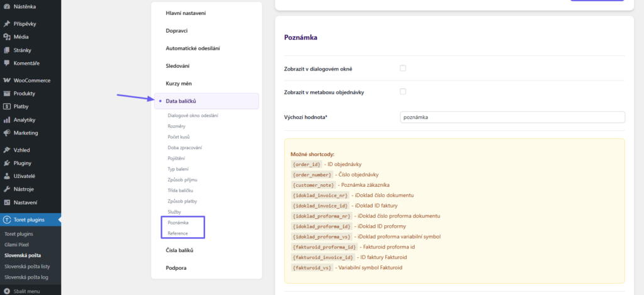Viewport: 644px width, 295px height.
Task: Click the Vzhled paintbrush icon
Action: pyautogui.click(x=6, y=150)
